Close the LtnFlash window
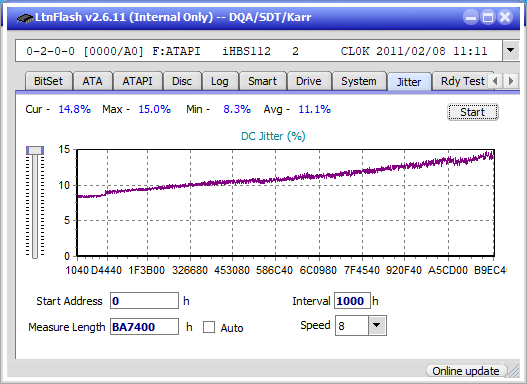 click(x=505, y=17)
